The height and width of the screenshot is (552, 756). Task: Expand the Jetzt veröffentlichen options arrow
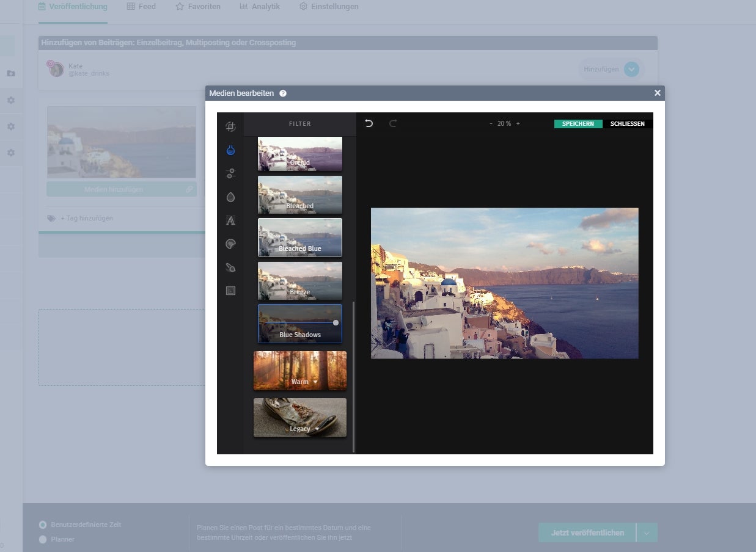click(645, 532)
